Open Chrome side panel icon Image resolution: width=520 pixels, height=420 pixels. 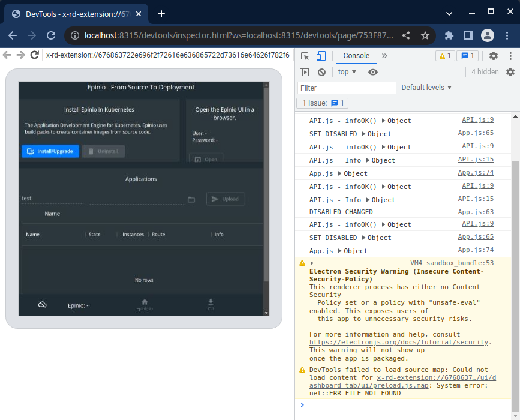(468, 35)
